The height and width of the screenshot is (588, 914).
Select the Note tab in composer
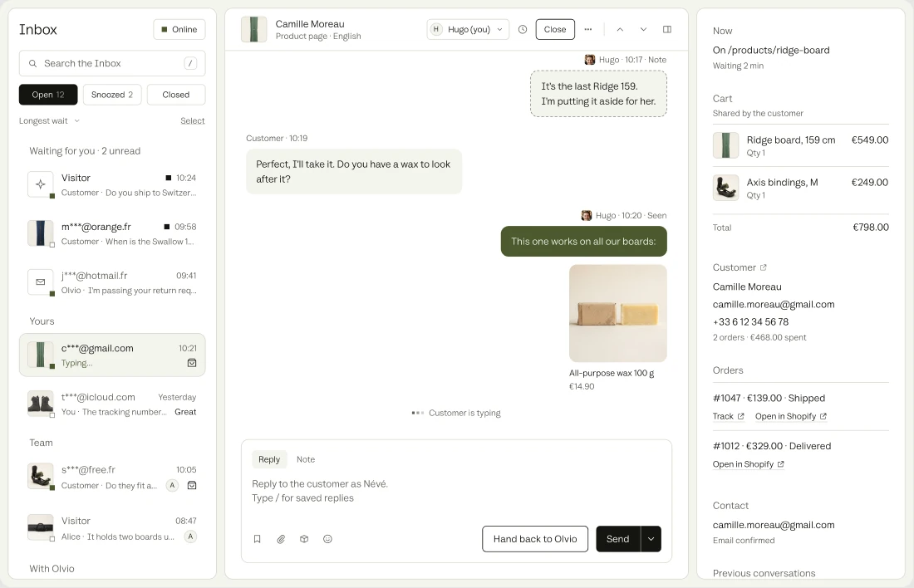click(x=306, y=459)
